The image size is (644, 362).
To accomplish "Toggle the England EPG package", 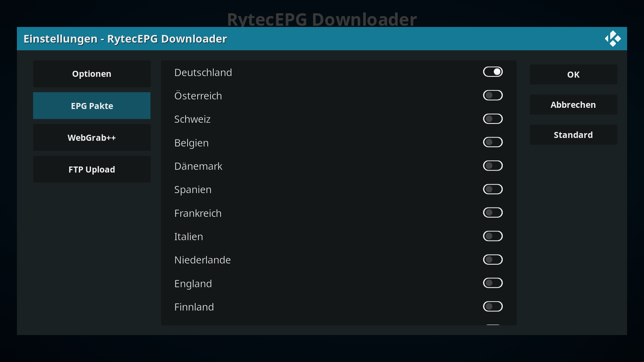I will point(493,283).
